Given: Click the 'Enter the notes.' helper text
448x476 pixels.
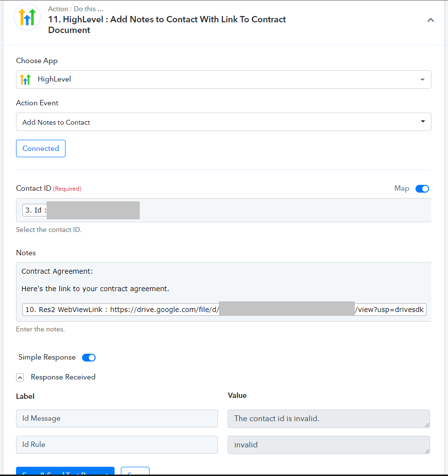Looking at the screenshot, I should click(40, 329).
